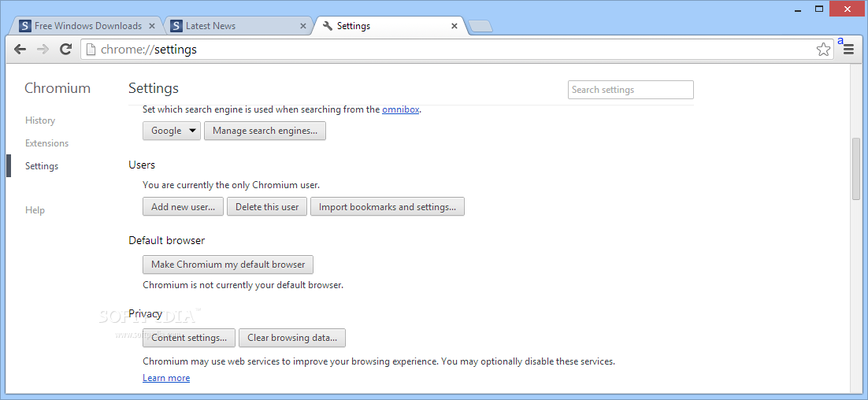Close the Latest News tab
Viewport: 868px width, 400px height.
pos(302,26)
